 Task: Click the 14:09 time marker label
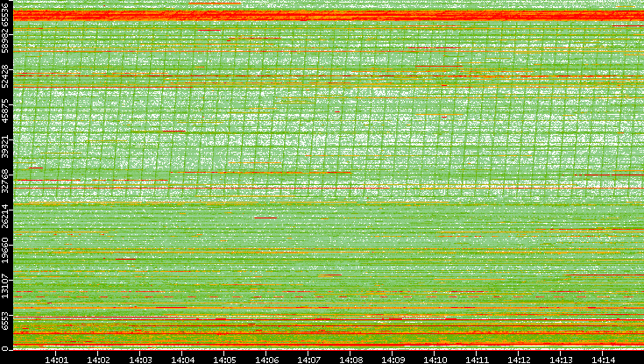click(393, 360)
